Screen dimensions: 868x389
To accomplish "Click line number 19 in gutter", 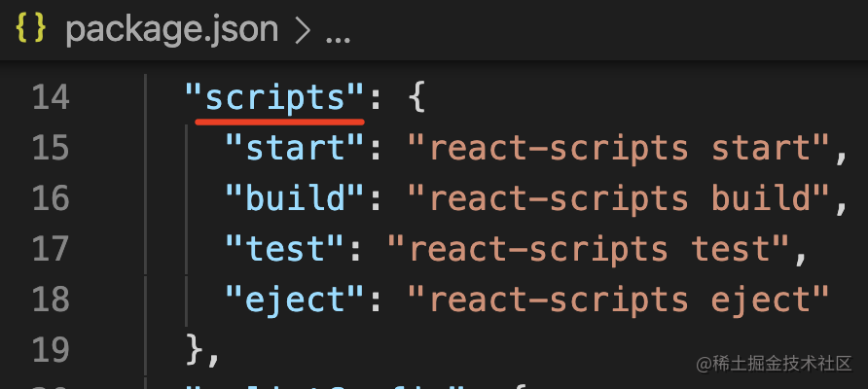I will click(x=50, y=349).
